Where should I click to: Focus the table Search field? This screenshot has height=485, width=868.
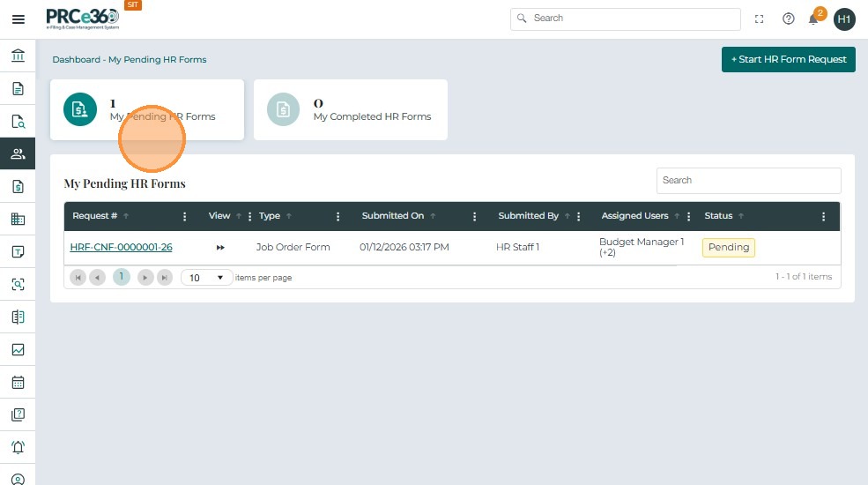pyautogui.click(x=748, y=181)
